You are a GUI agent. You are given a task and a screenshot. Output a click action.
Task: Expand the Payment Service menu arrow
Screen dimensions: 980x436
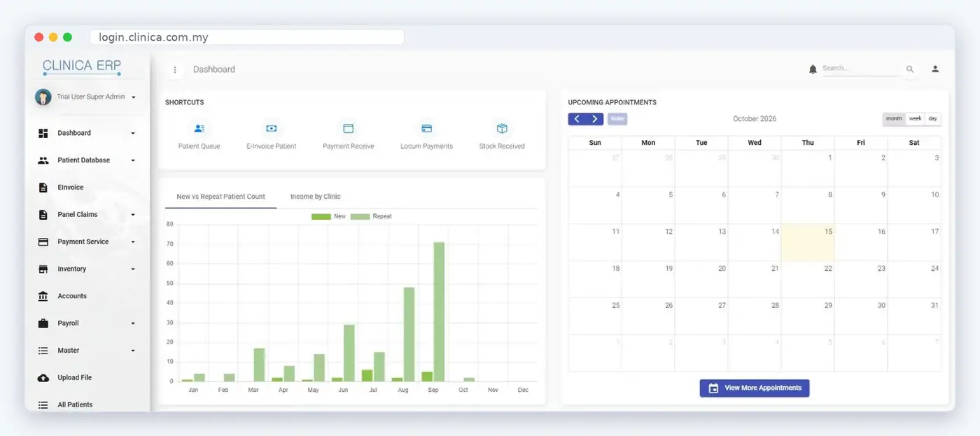coord(133,242)
